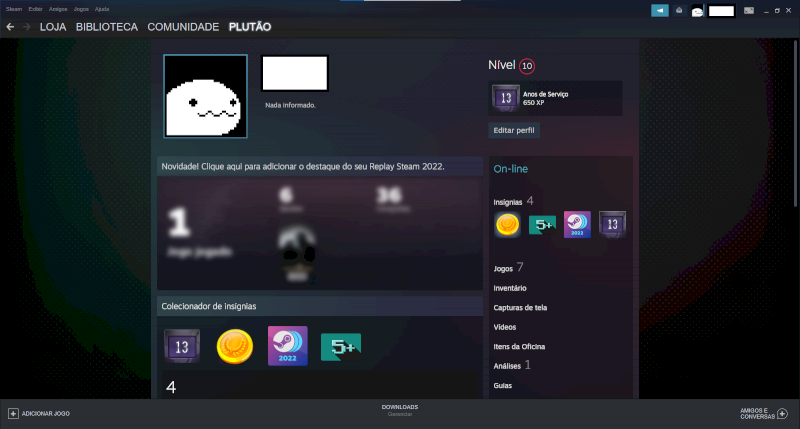Open the Jogos 7 link
The width and height of the screenshot is (800, 429).
pyautogui.click(x=508, y=268)
